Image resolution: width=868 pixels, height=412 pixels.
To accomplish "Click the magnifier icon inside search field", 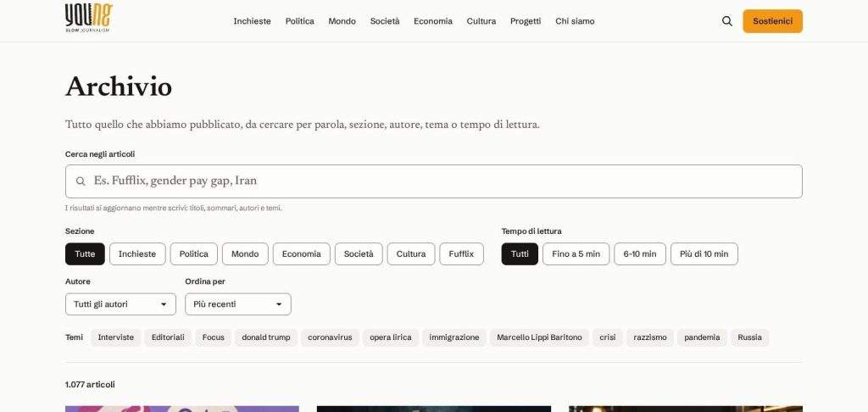I will (81, 181).
